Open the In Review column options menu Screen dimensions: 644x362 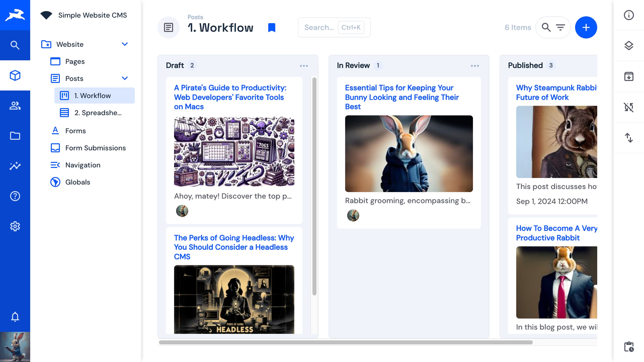pyautogui.click(x=474, y=66)
